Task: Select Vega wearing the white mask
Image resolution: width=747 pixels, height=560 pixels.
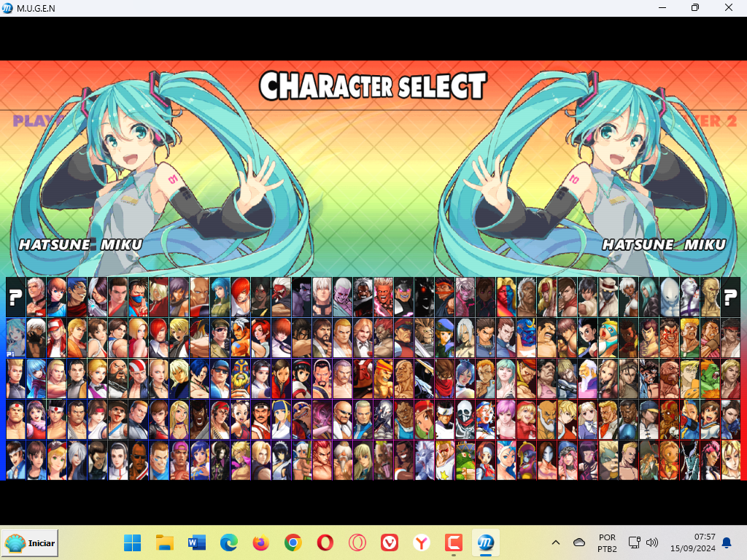Action: [x=547, y=461]
